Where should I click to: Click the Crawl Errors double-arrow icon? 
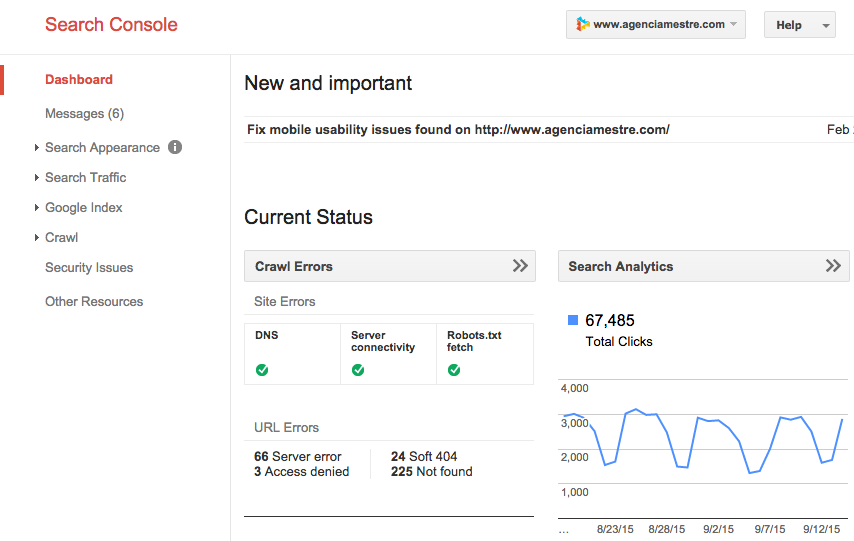click(x=520, y=266)
